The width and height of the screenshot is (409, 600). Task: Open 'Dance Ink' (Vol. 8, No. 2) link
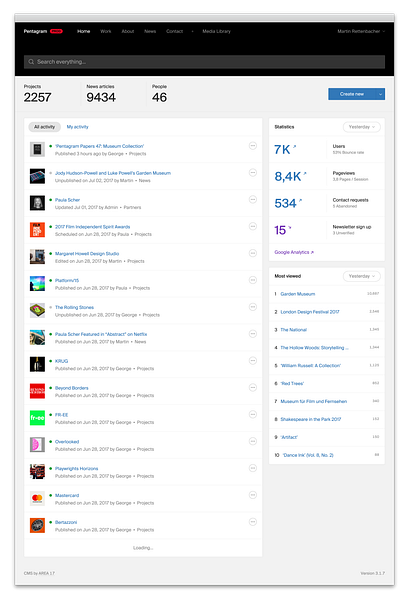pos(308,455)
